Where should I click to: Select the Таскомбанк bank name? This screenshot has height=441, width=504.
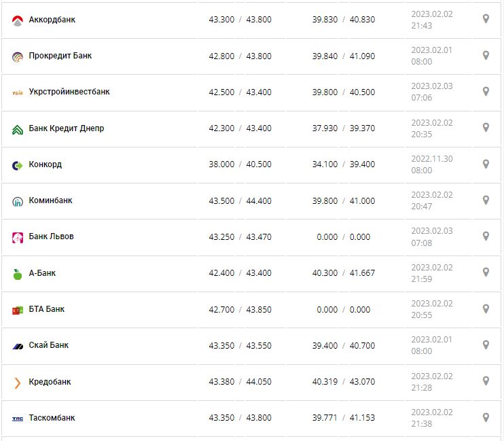(52, 418)
